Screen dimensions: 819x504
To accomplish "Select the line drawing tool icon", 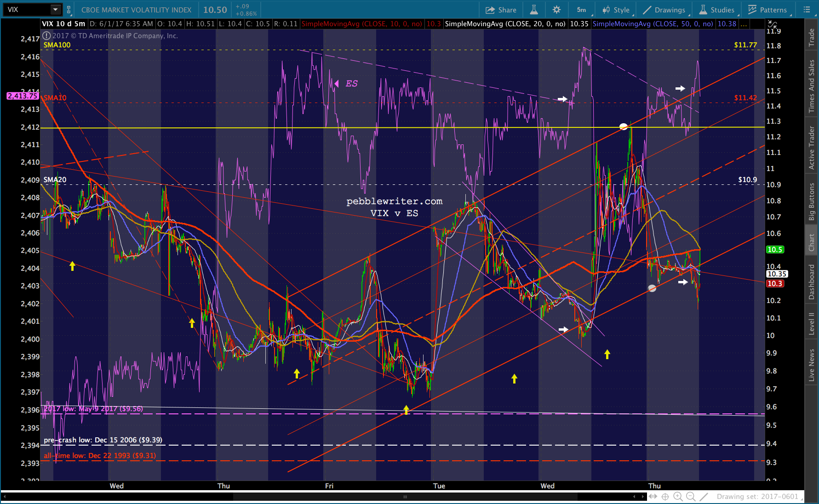I will [704, 496].
